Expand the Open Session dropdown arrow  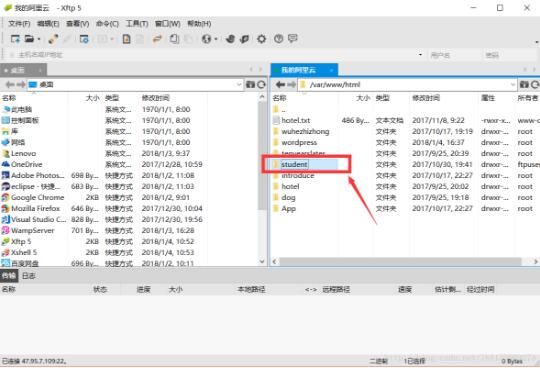39,39
